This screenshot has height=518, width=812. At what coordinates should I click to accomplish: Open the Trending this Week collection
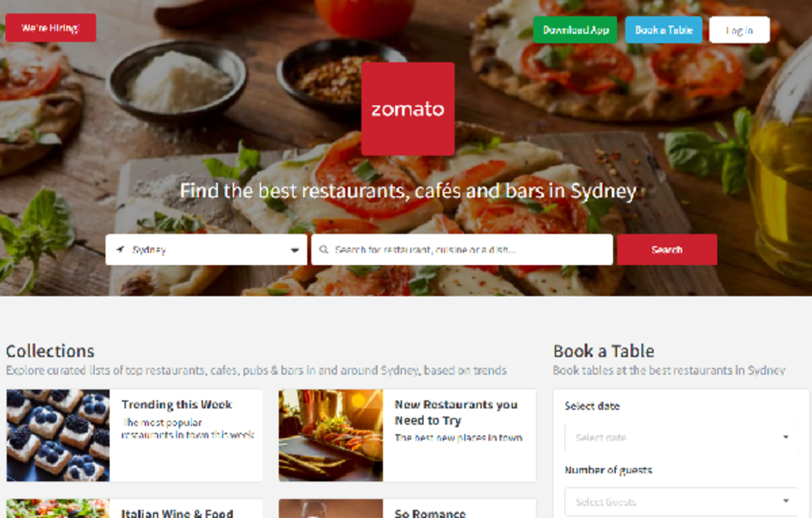pyautogui.click(x=177, y=404)
